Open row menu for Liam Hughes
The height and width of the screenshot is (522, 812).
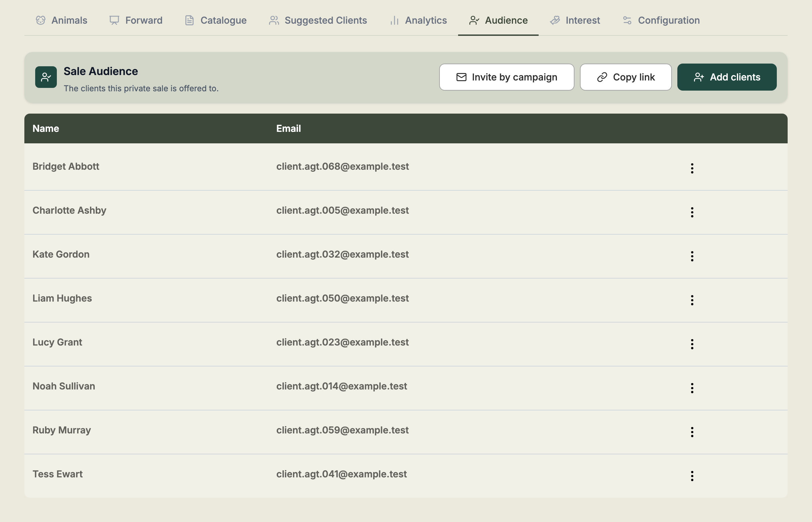click(692, 300)
